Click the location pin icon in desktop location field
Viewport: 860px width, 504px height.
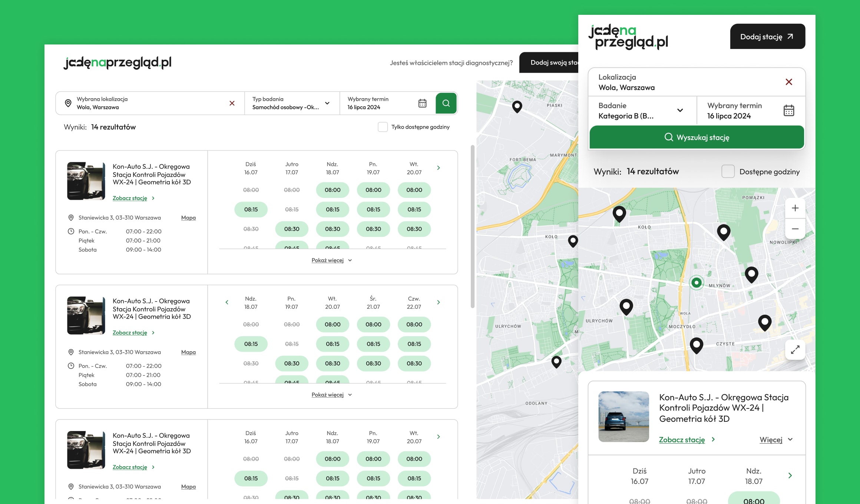[x=68, y=103]
